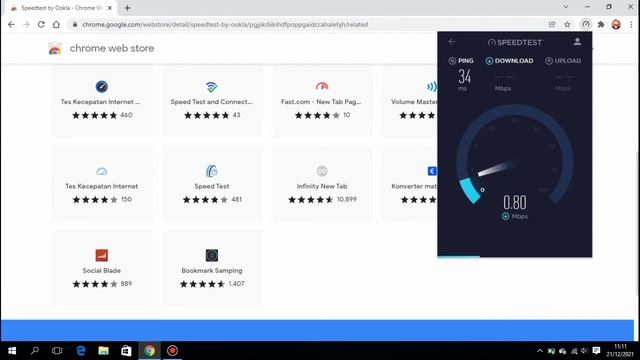The image size is (640, 360).
Task: Show hidden system tray icons
Action: (x=540, y=351)
